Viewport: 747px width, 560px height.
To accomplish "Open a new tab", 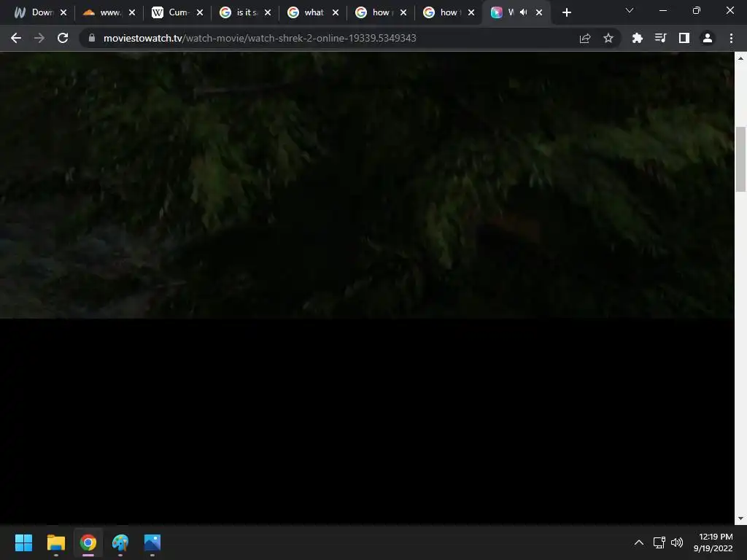I will coord(566,12).
